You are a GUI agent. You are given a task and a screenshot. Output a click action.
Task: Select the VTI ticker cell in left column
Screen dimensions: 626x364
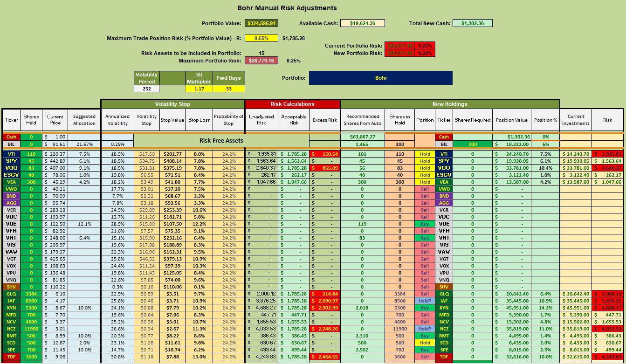(x=10, y=154)
